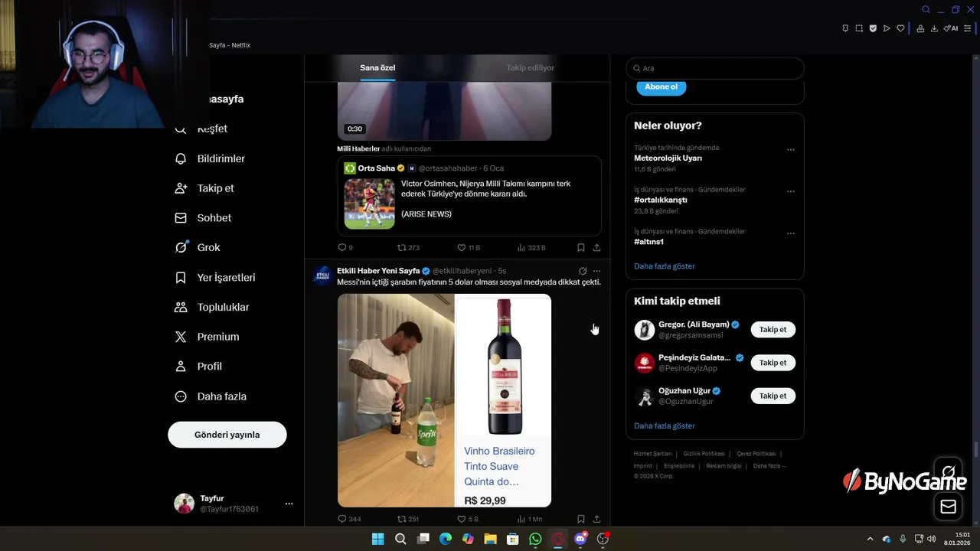Bookmark the Osimhen quoted post
This screenshot has width=980, height=551.
click(581, 248)
